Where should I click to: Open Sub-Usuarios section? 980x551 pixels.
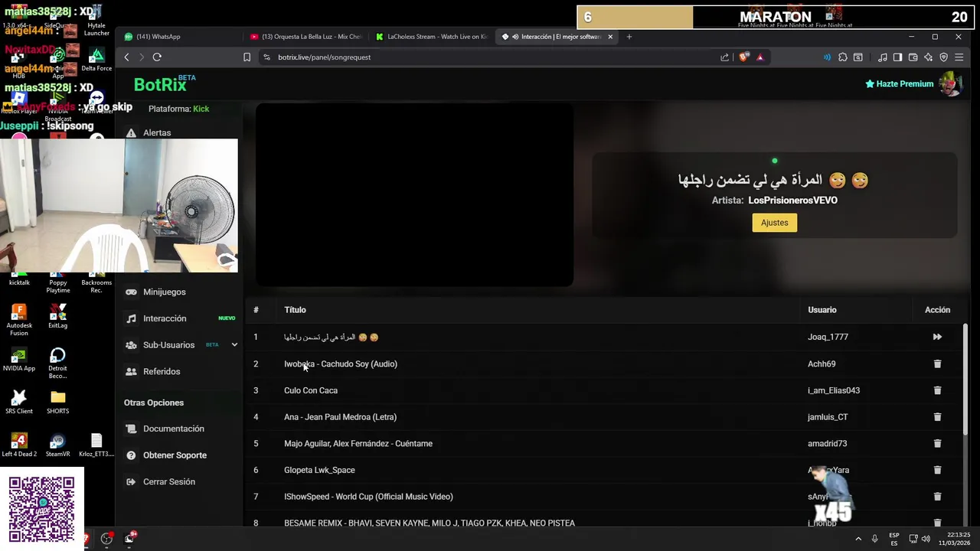168,345
